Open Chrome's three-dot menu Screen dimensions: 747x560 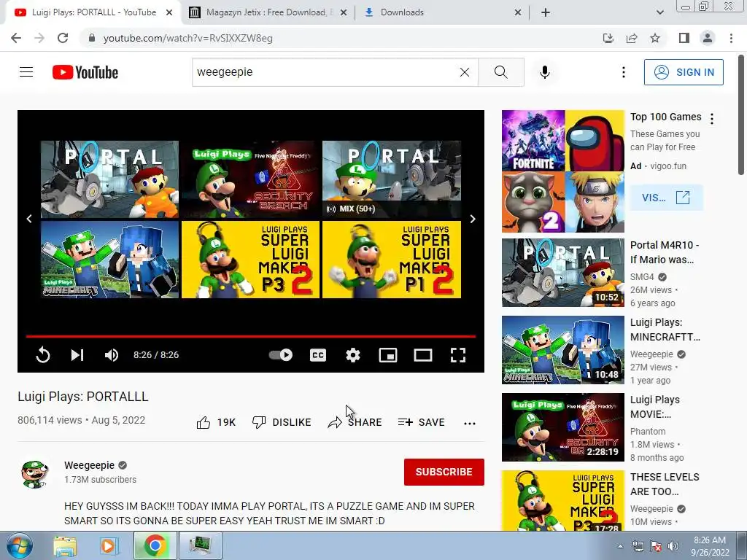tap(731, 38)
